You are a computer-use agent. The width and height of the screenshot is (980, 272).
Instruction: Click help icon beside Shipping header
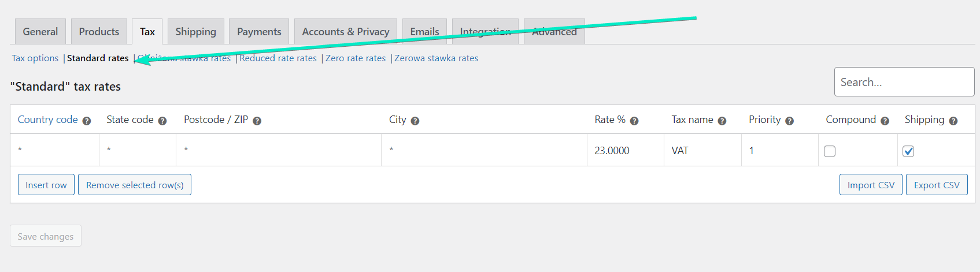click(953, 121)
